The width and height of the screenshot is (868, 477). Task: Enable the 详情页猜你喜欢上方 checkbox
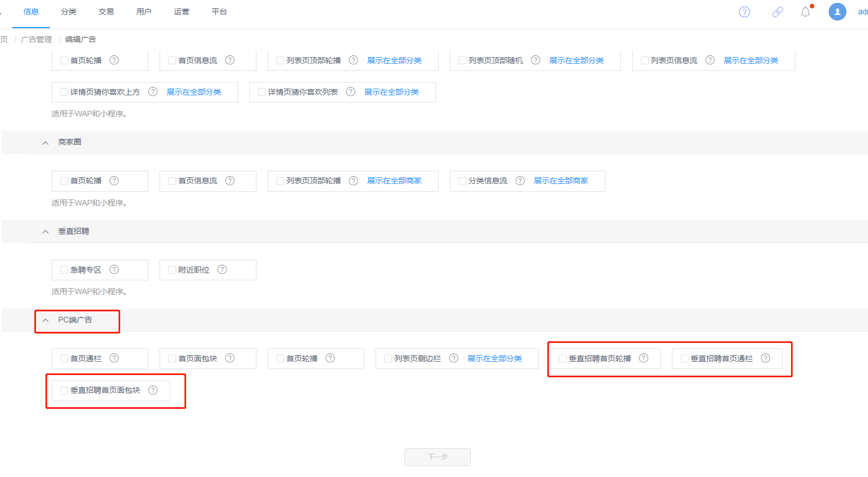tap(64, 92)
